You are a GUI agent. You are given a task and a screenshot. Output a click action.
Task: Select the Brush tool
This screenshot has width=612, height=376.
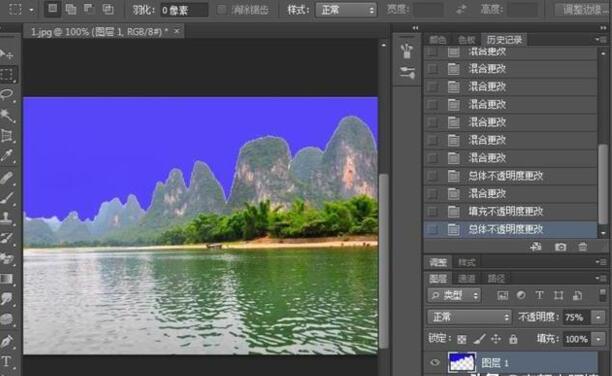[7, 198]
